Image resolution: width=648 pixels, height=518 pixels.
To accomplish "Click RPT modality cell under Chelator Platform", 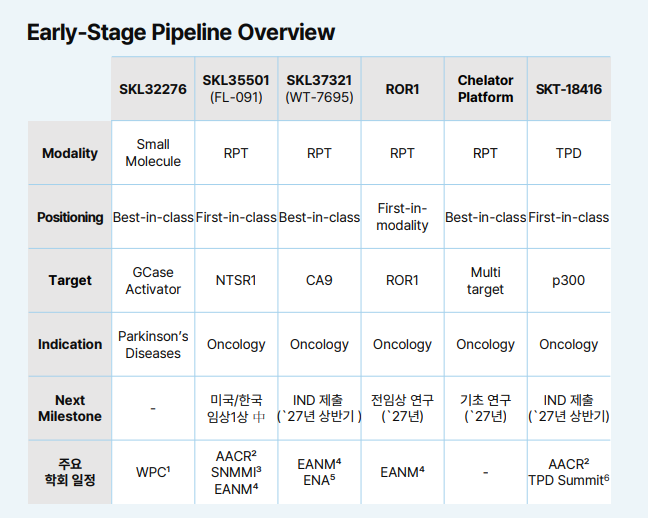I will click(x=486, y=153).
